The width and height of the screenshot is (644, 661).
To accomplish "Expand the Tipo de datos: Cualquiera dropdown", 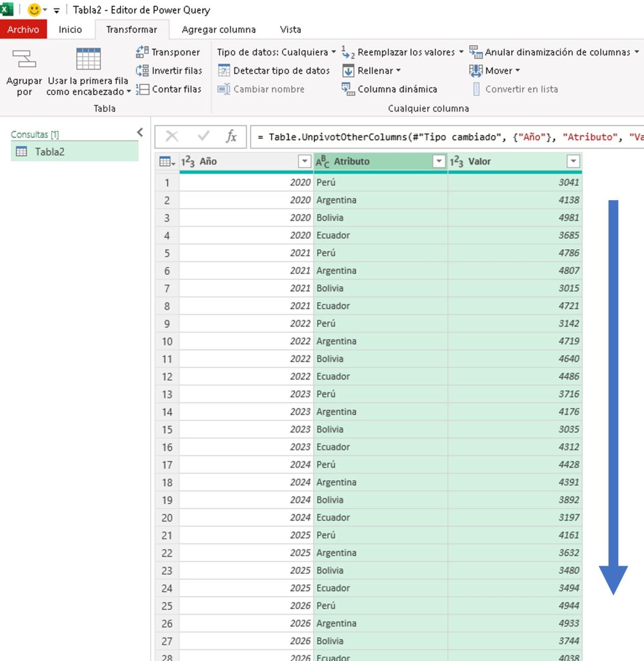I will click(276, 52).
